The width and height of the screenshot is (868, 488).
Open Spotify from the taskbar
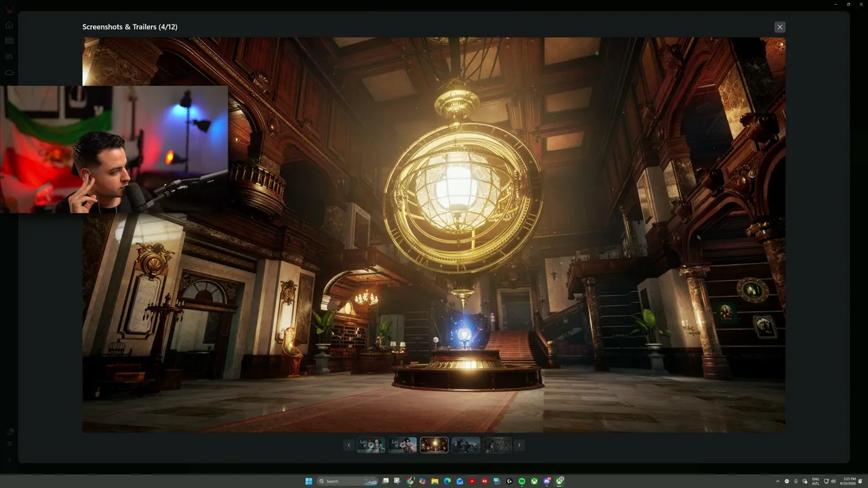pos(521,481)
